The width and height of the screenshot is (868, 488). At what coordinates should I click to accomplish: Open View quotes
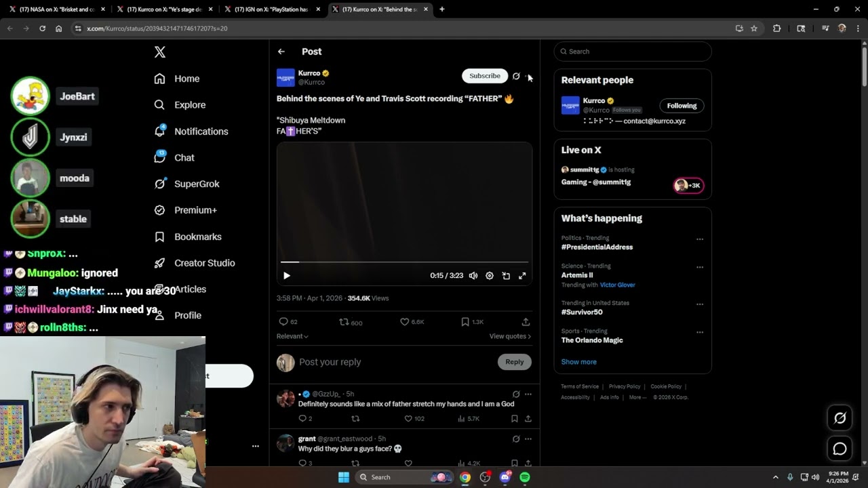click(x=510, y=336)
